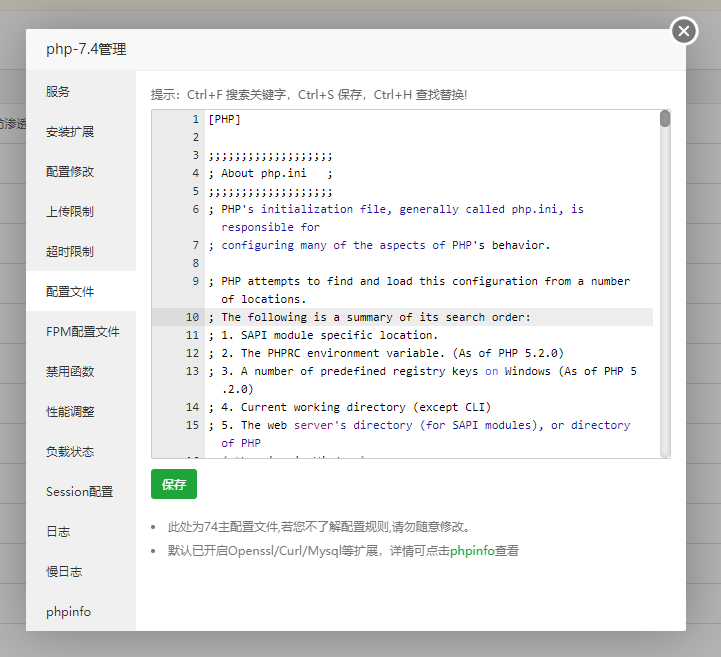Click line '3. A number of predefined registry keys'
721x657 pixels.
tap(422, 380)
